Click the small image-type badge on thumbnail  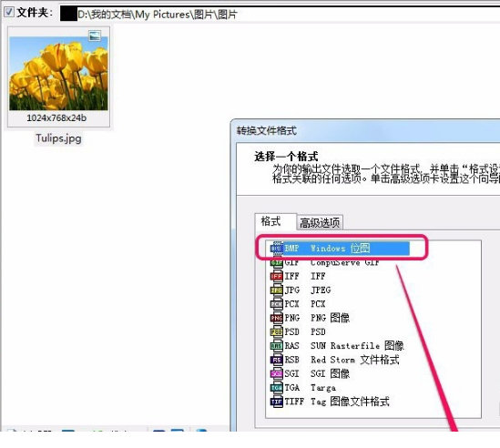coord(95,36)
